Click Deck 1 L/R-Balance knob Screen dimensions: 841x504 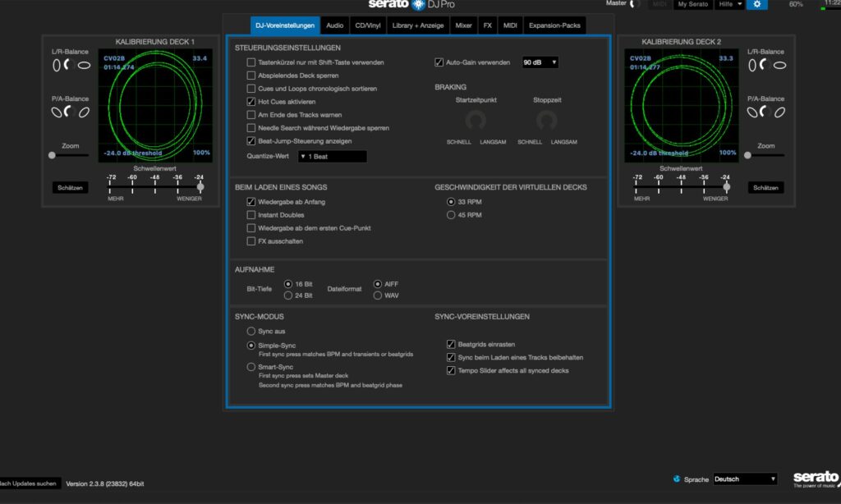[x=70, y=65]
